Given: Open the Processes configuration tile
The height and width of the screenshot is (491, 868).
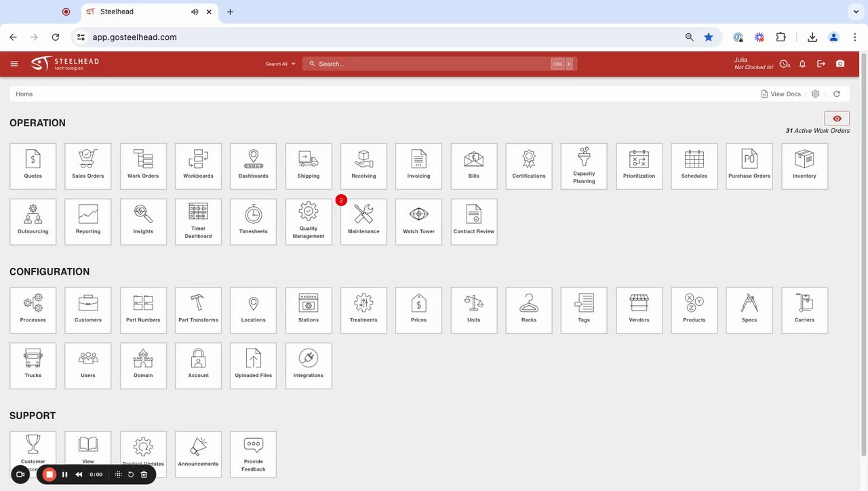Looking at the screenshot, I should (33, 310).
